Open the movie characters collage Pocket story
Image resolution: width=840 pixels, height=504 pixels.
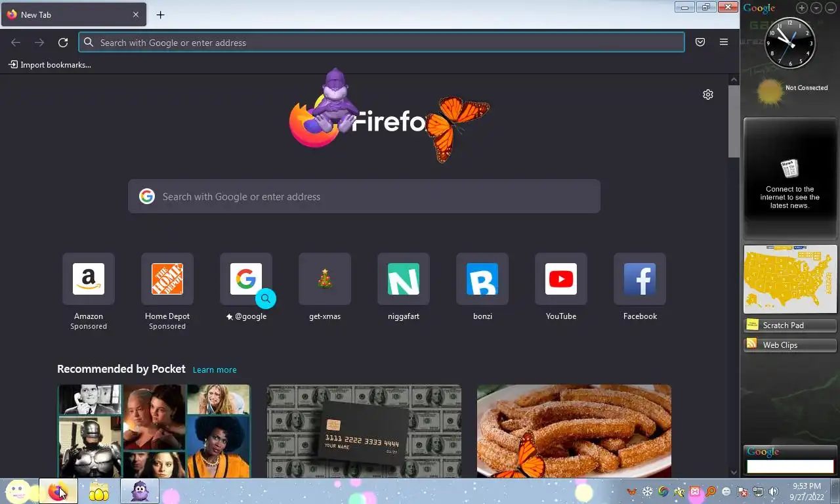click(154, 430)
